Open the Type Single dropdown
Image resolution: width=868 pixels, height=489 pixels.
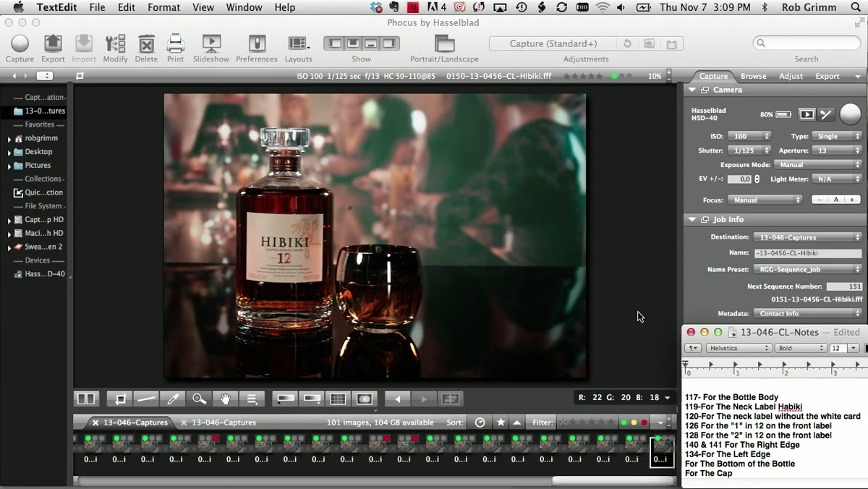click(x=837, y=136)
